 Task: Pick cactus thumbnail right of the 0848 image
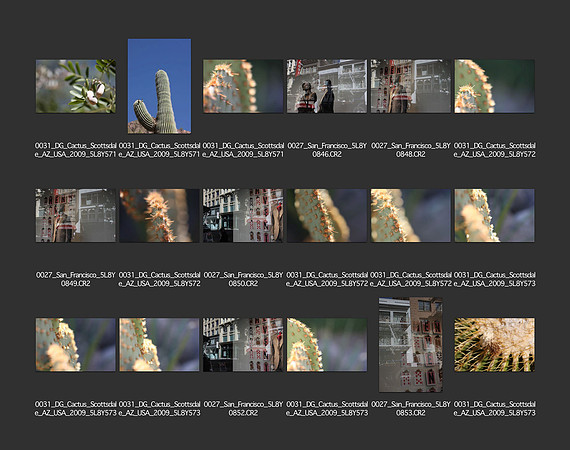(x=494, y=86)
